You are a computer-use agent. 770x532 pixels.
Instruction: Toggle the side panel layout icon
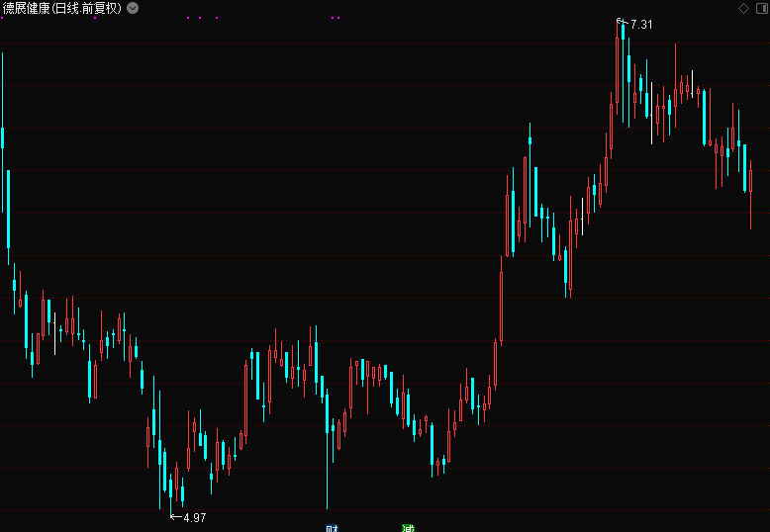pyautogui.click(x=762, y=8)
